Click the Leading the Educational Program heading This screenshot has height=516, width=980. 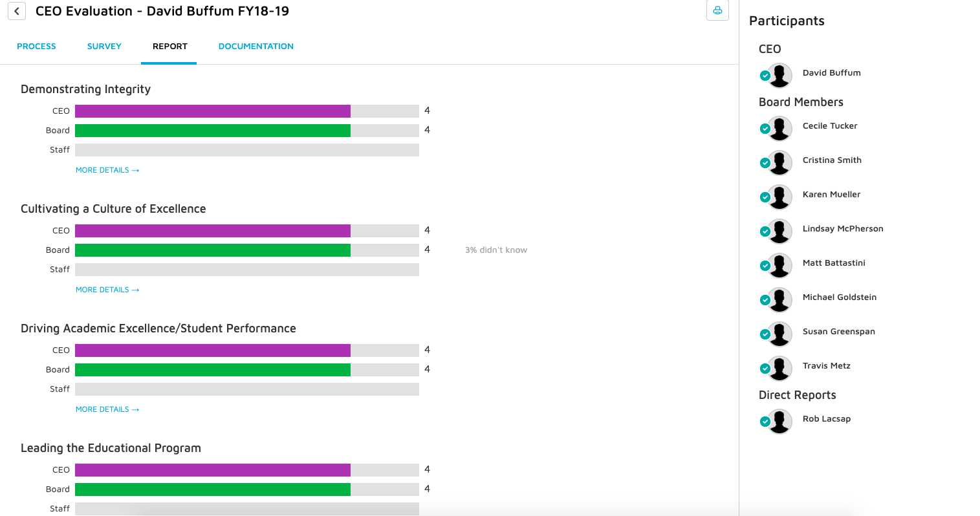coord(111,448)
